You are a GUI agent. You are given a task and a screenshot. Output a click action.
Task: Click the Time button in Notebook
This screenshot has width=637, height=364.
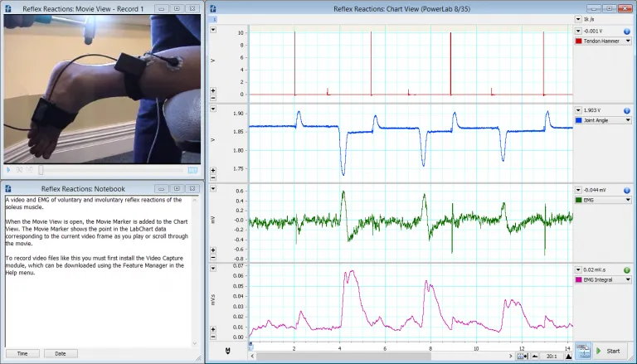tap(22, 354)
